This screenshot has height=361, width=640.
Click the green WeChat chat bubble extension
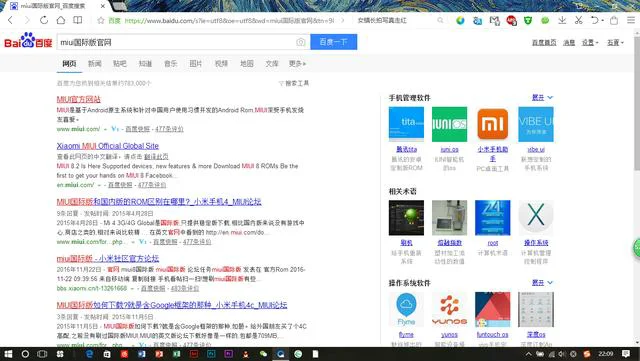[x=545, y=20]
